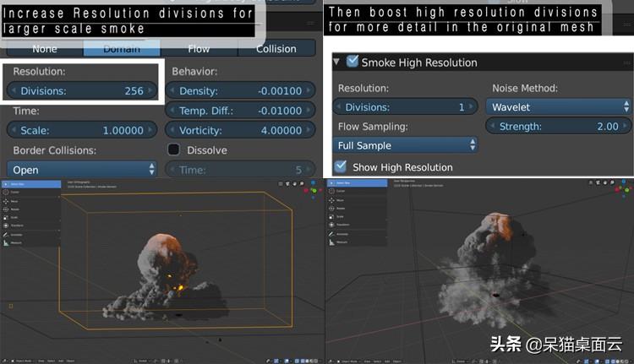Select the Cursor tool in right viewport
This screenshot has height=364, width=634.
click(x=357, y=191)
